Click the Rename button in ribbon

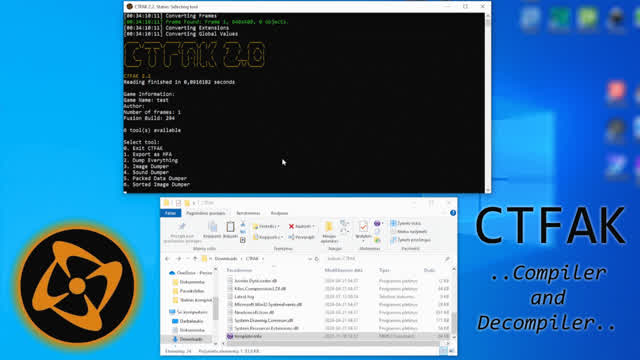coord(301,237)
